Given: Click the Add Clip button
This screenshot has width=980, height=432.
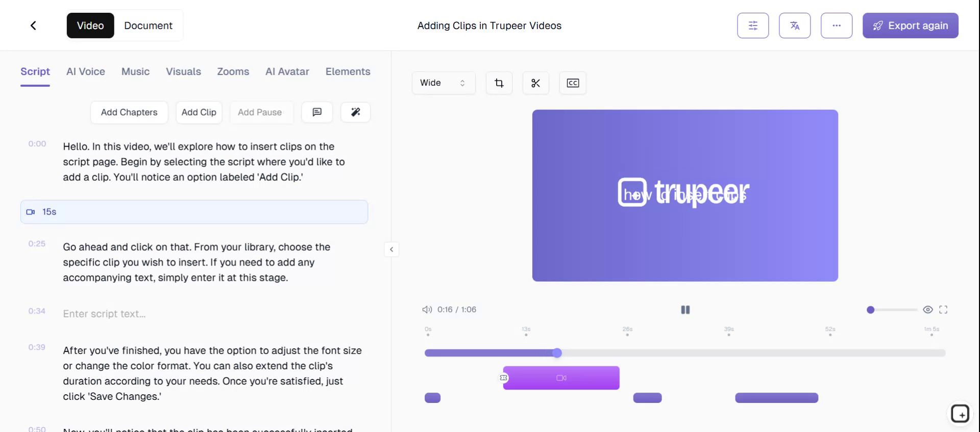Looking at the screenshot, I should [x=199, y=112].
